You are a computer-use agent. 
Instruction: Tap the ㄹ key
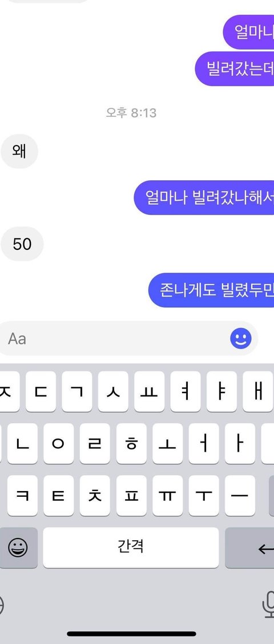(95, 444)
